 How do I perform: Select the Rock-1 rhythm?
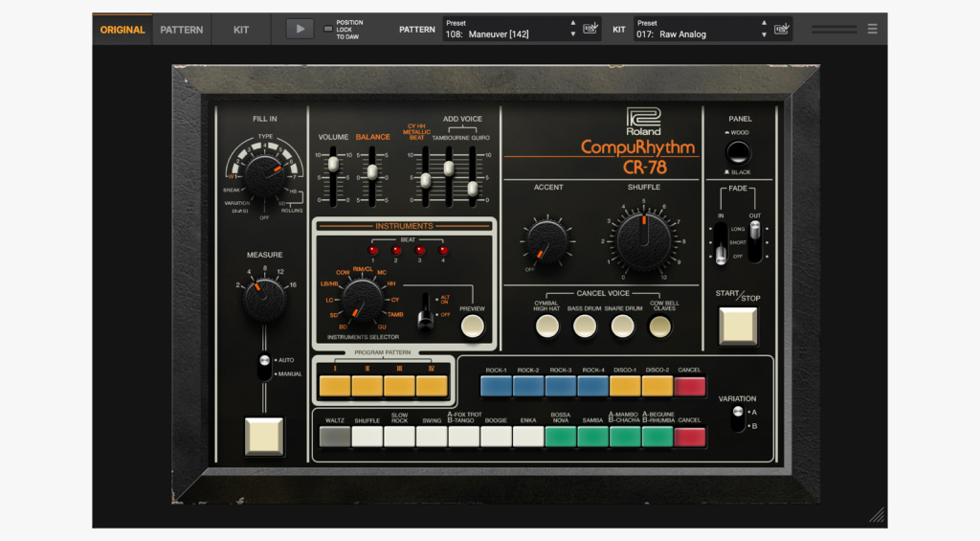tap(497, 385)
